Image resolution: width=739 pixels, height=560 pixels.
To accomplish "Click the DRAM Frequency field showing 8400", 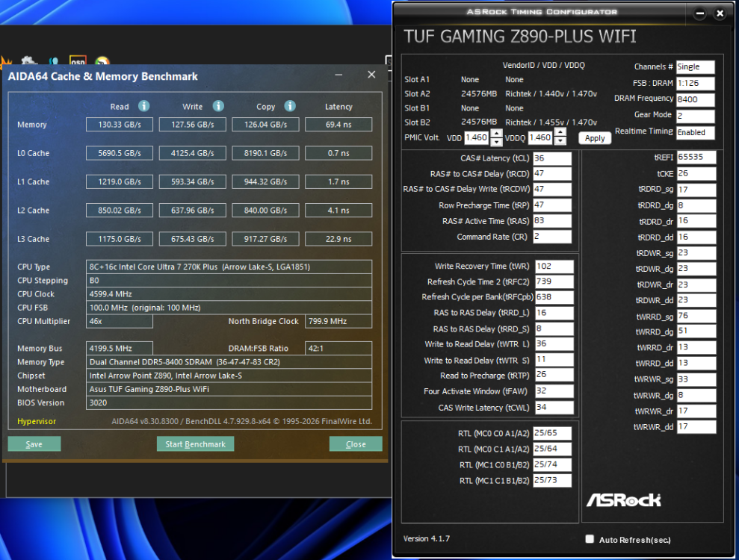I will 696,100.
